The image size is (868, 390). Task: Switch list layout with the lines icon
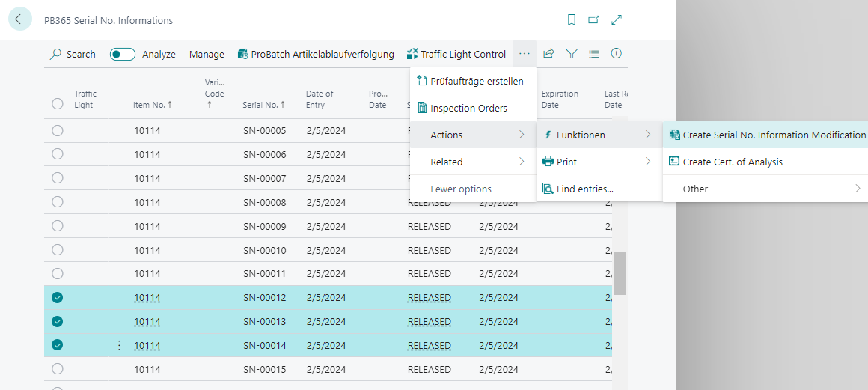[594, 54]
